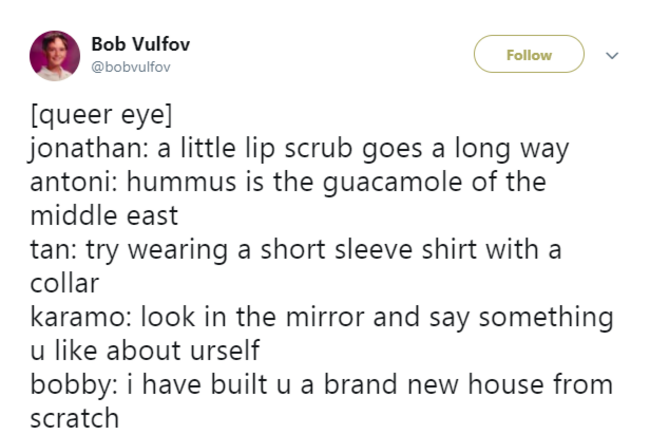Click the word "antoni" in the tweet
Screen dimensions: 650x435
click(x=70, y=182)
